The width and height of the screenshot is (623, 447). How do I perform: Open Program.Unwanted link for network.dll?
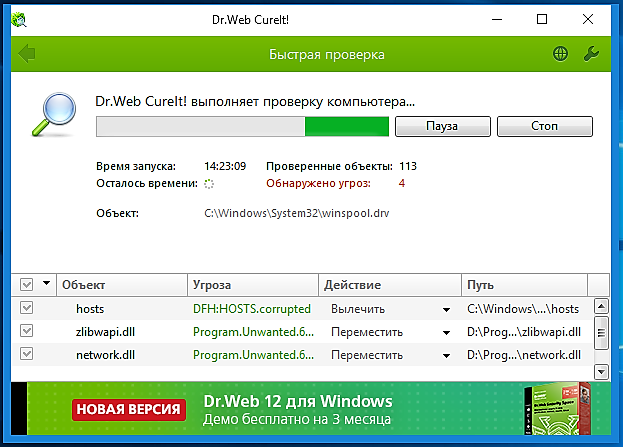point(253,355)
